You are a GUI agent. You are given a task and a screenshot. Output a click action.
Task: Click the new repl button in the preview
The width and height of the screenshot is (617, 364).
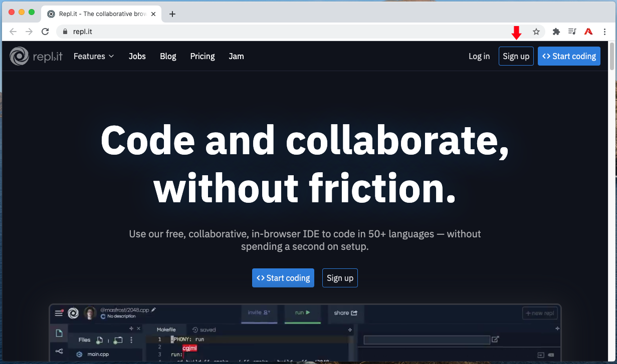click(540, 313)
